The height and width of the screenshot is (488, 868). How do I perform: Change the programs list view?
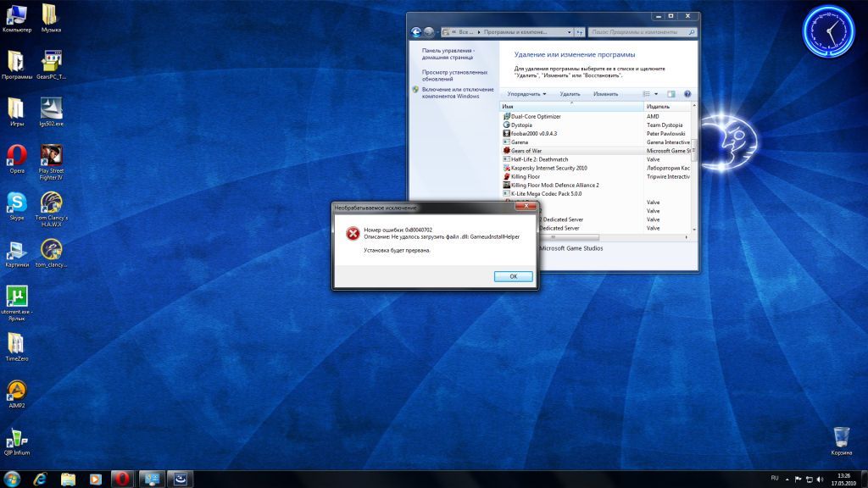(x=646, y=94)
